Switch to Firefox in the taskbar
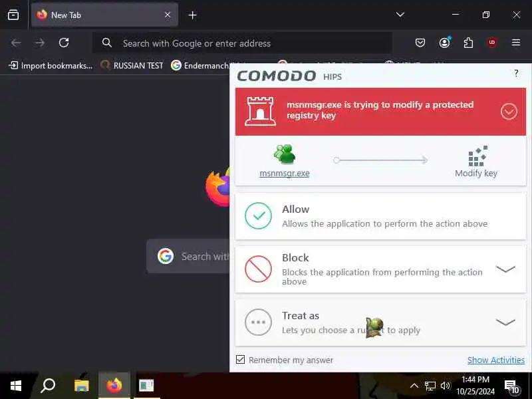Viewport: 532px width, 399px height. coord(114,386)
